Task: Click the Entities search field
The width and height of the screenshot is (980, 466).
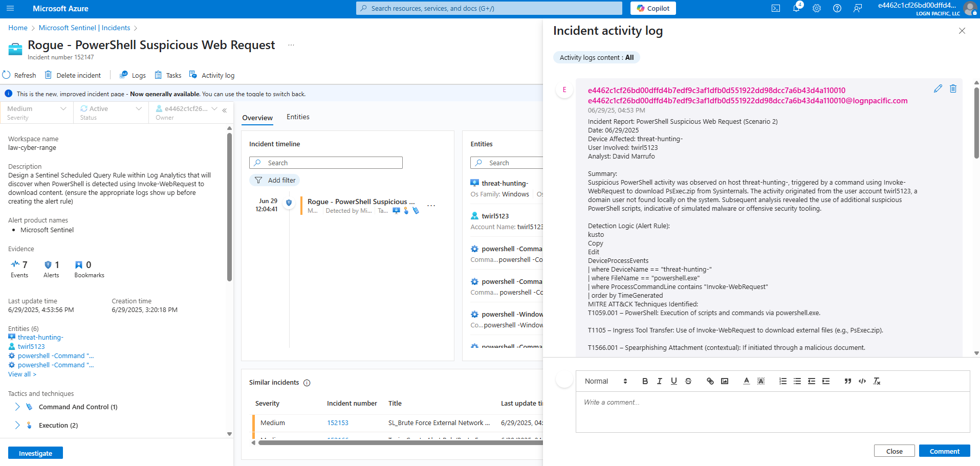Action: (x=507, y=163)
